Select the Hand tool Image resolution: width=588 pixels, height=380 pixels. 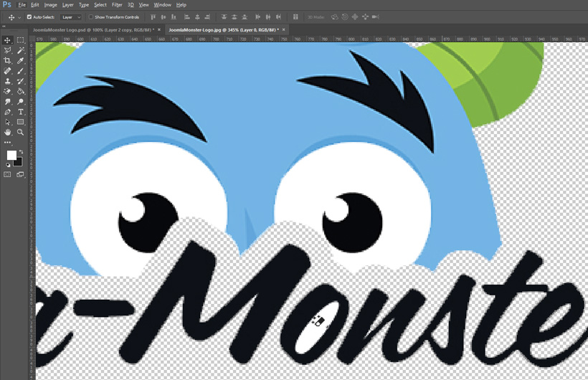[7, 132]
